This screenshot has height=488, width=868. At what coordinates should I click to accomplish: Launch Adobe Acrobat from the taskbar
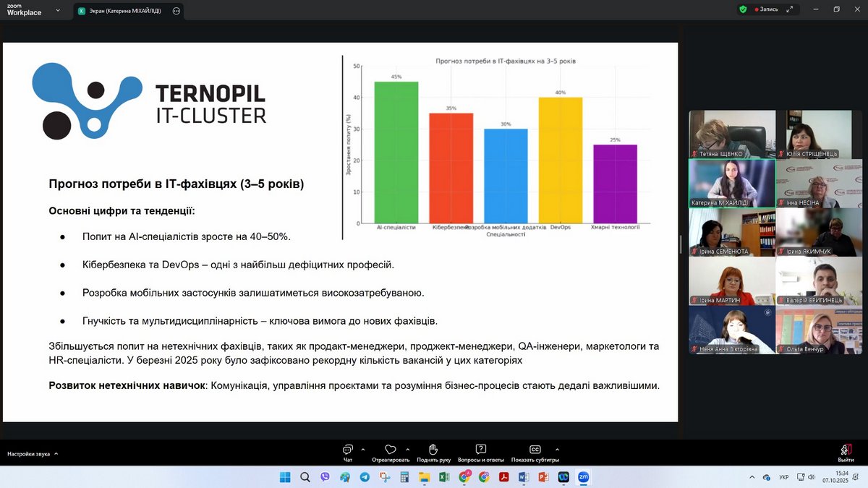[504, 477]
